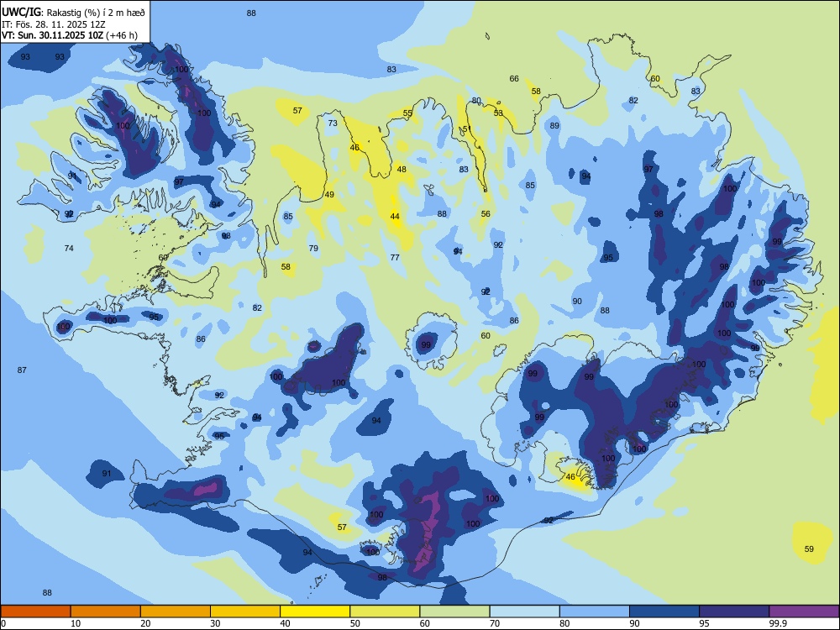This screenshot has height=630, width=840.
Task: Click the title 'UWC/IG: Rakastig (%) í 2 m hæð'
Action: (73, 12)
